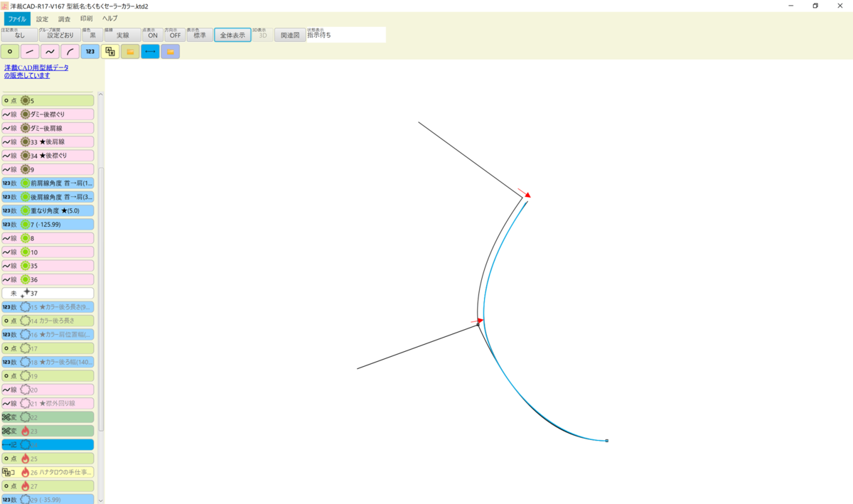
Task: Click the 全体表示 button
Action: pyautogui.click(x=232, y=35)
